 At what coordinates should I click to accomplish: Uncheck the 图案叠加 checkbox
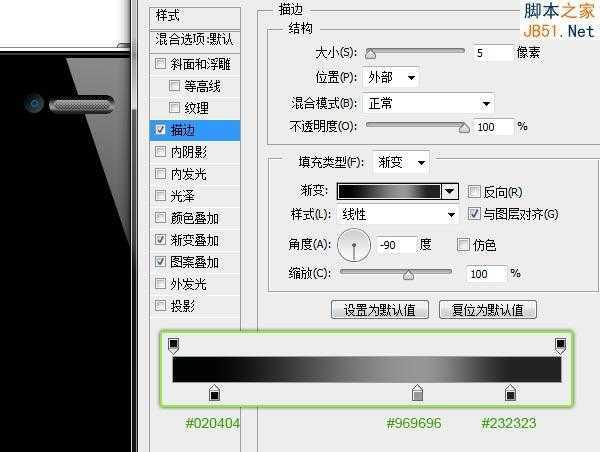click(x=161, y=262)
